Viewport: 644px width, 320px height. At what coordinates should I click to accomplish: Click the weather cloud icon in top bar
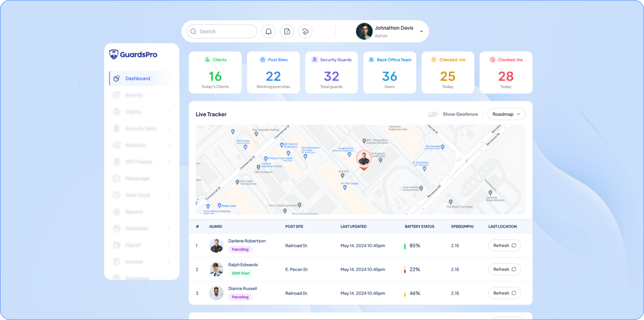305,31
